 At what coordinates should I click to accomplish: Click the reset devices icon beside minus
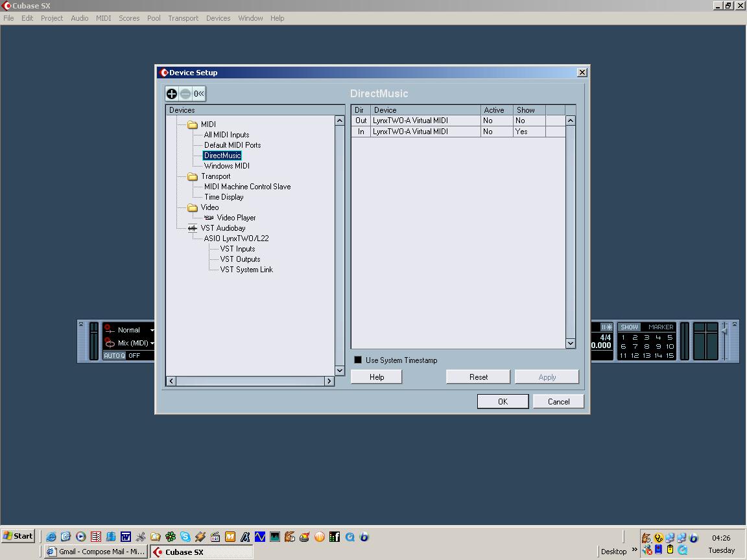[199, 94]
